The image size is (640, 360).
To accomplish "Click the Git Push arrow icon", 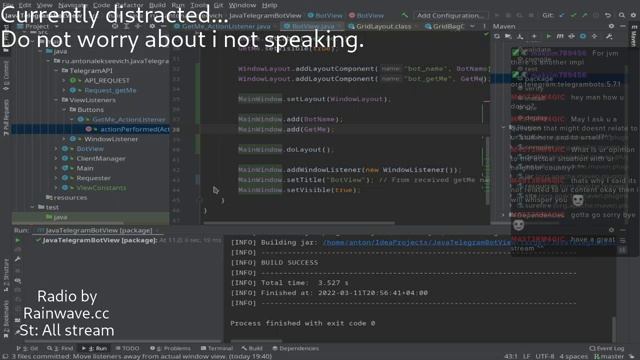I will coord(585,15).
